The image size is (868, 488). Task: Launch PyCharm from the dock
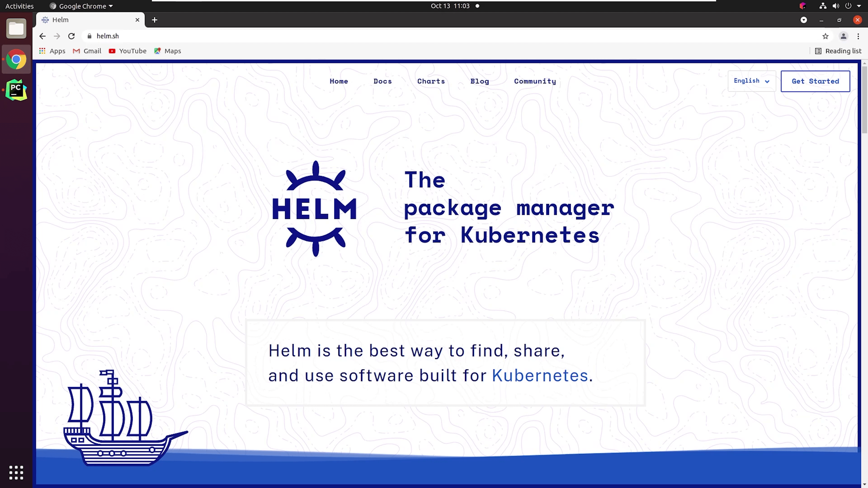coord(16,90)
